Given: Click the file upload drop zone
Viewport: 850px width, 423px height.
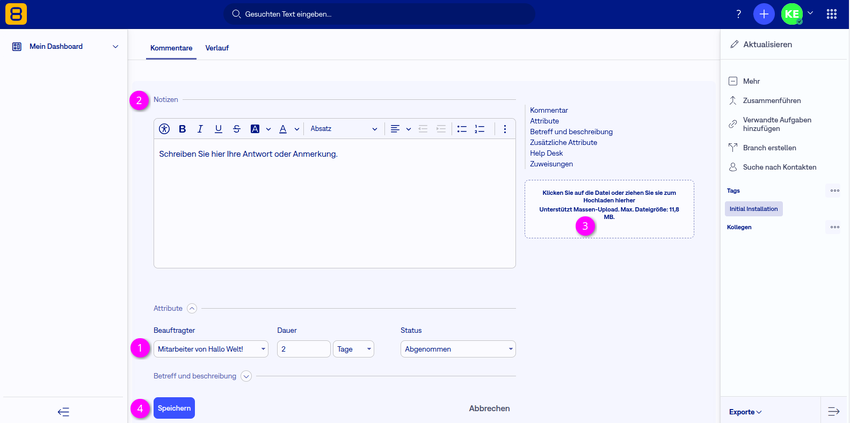Looking at the screenshot, I should pos(609,209).
